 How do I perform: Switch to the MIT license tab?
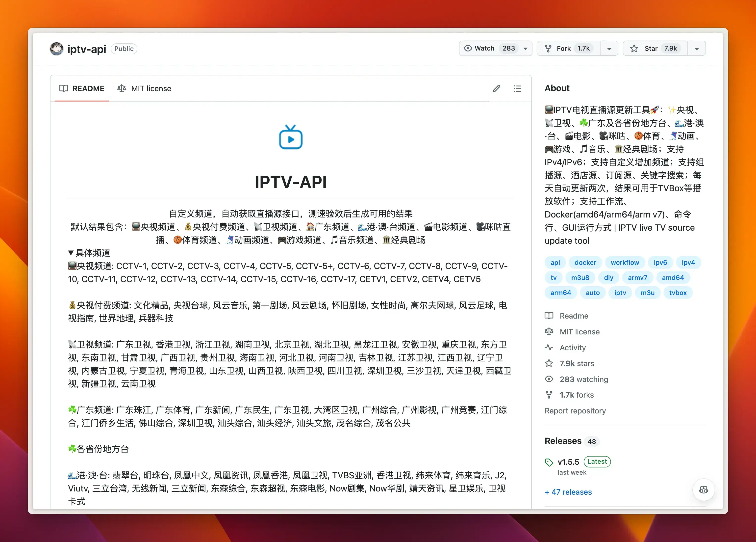click(x=144, y=88)
